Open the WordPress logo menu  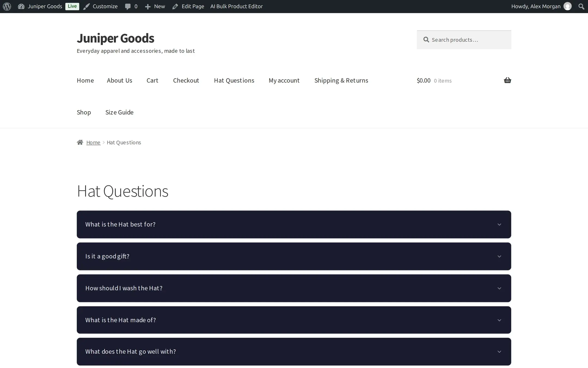[7, 6]
